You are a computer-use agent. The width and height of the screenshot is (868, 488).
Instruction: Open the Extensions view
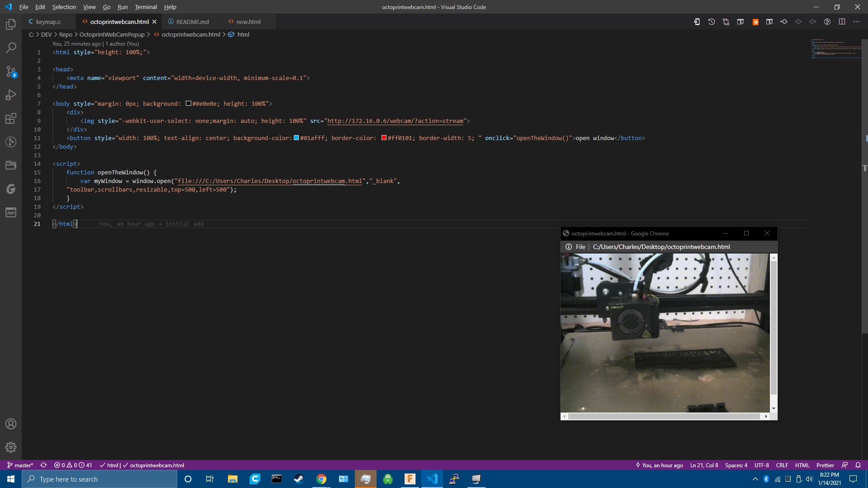pyautogui.click(x=11, y=118)
